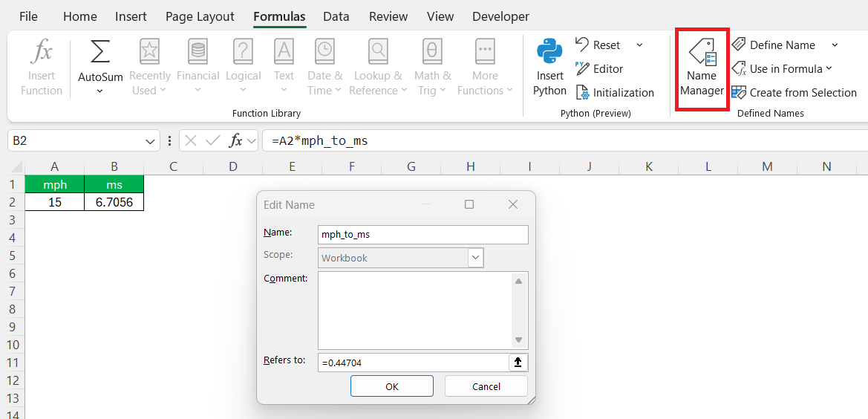Close the Edit Name dialog
This screenshot has width=868, height=419.
click(512, 205)
